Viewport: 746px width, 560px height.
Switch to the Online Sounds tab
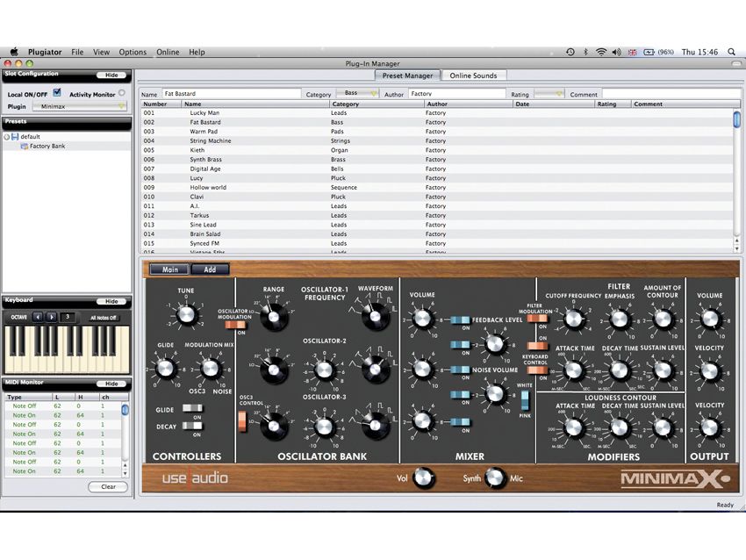click(473, 75)
